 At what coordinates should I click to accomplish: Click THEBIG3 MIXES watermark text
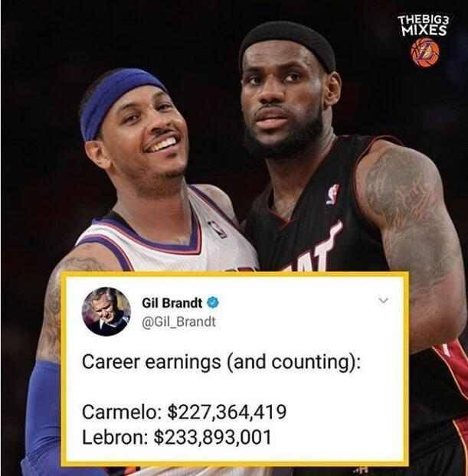coord(424,25)
